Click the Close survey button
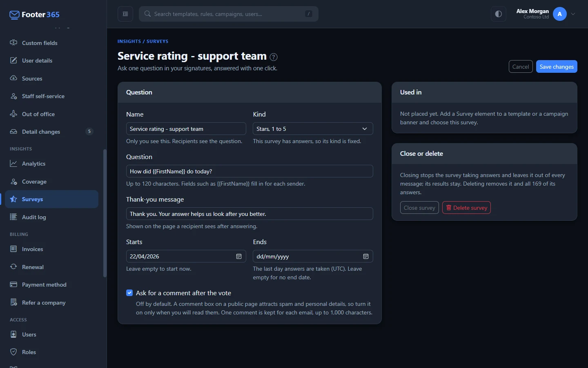588x368 pixels. [x=419, y=208]
